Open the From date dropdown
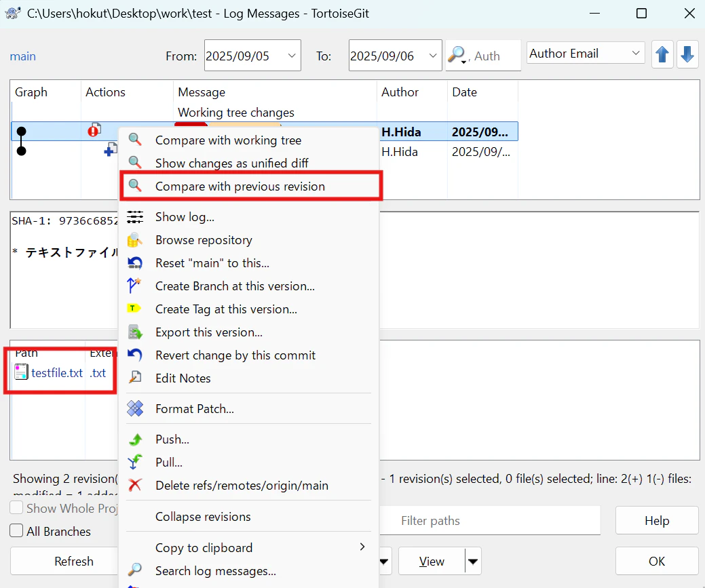Screen dimensions: 705x588 [x=291, y=56]
